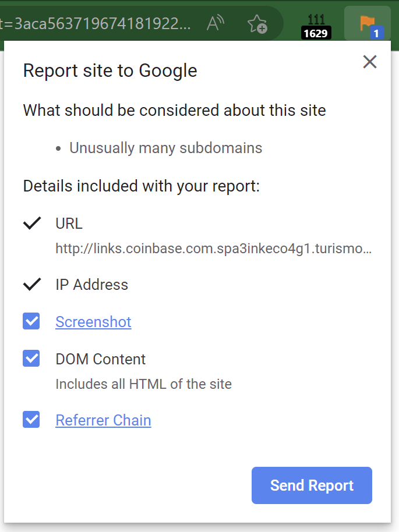The image size is (399, 532).
Task: Open the Referrer Chain link
Action: (103, 420)
